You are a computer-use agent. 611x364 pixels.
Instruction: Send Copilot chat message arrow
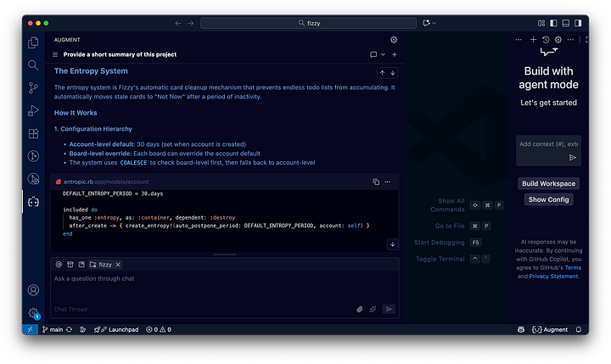(x=572, y=158)
